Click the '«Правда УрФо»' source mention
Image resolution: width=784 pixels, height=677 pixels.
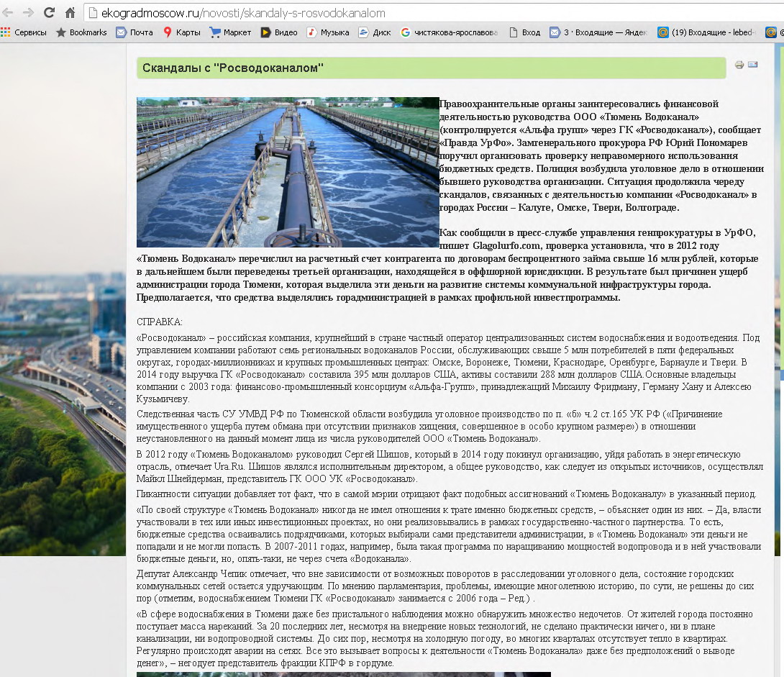pyautogui.click(x=476, y=142)
